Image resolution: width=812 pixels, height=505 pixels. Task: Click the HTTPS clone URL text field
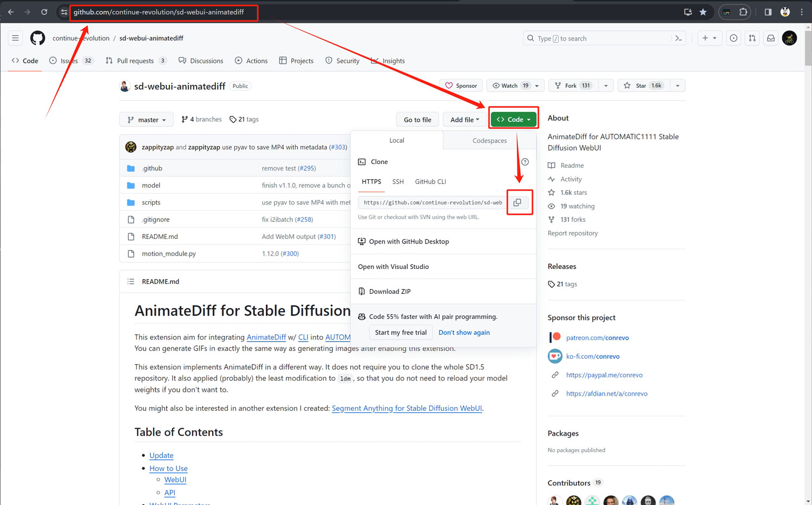[x=433, y=202]
